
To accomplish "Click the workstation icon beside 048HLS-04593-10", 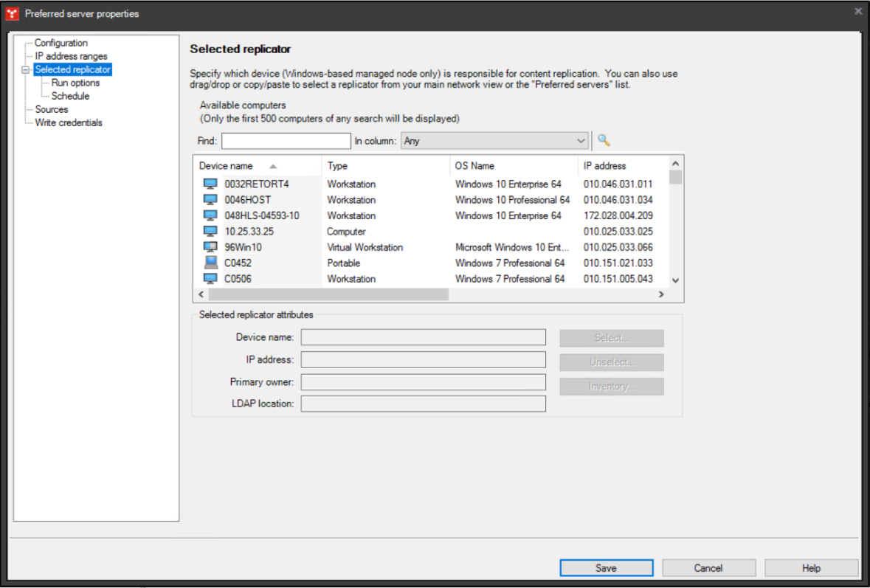I will pyautogui.click(x=210, y=215).
